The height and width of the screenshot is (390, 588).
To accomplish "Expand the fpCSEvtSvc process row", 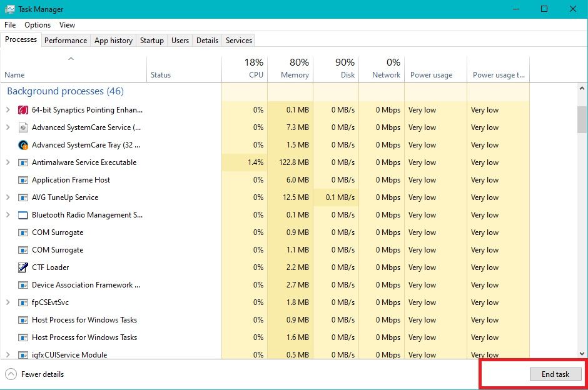I will click(8, 302).
